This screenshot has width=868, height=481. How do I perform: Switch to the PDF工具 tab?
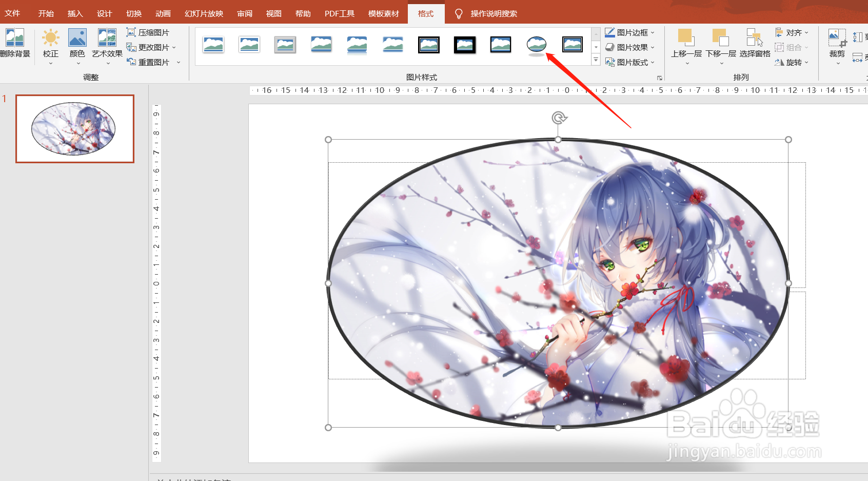coord(340,13)
